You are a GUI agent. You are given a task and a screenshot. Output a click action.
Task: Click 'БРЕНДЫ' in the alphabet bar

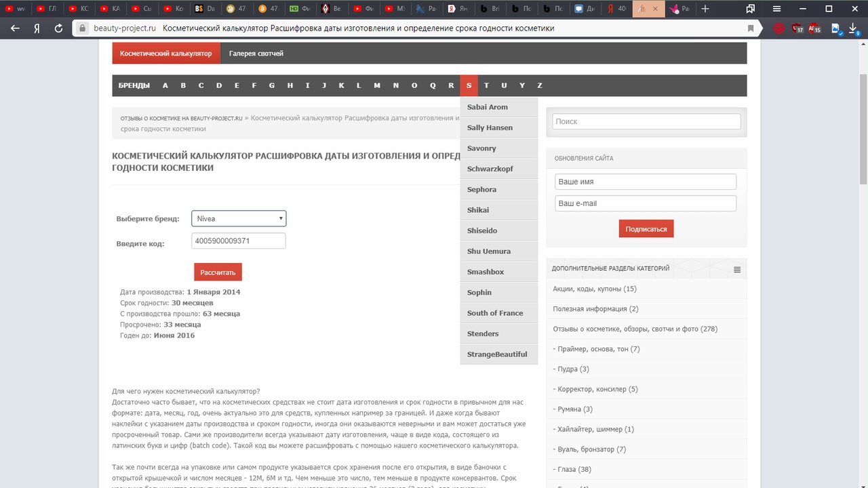(x=134, y=85)
